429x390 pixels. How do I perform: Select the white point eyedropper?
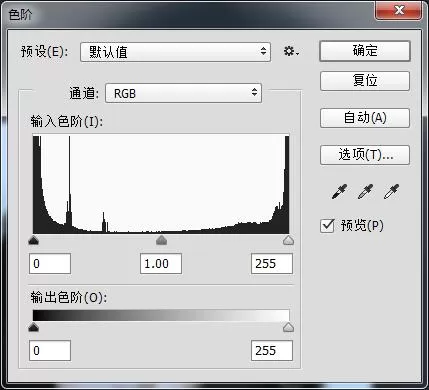tap(391, 192)
